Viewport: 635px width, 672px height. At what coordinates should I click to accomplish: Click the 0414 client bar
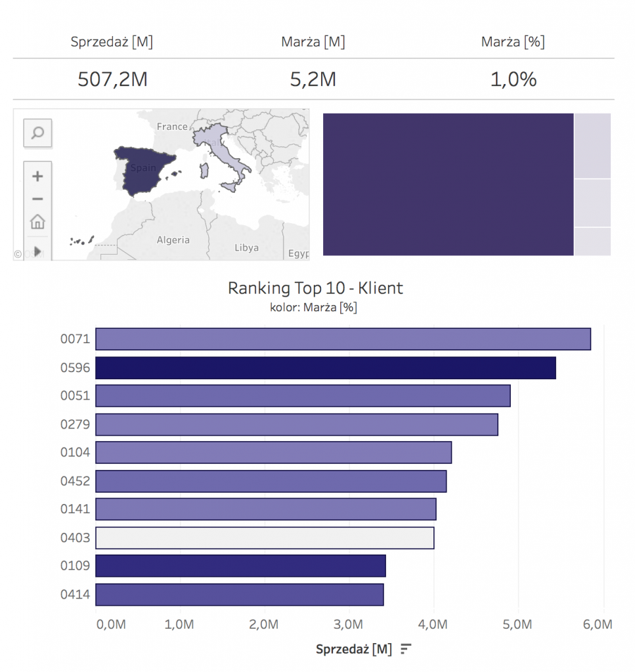pos(239,595)
